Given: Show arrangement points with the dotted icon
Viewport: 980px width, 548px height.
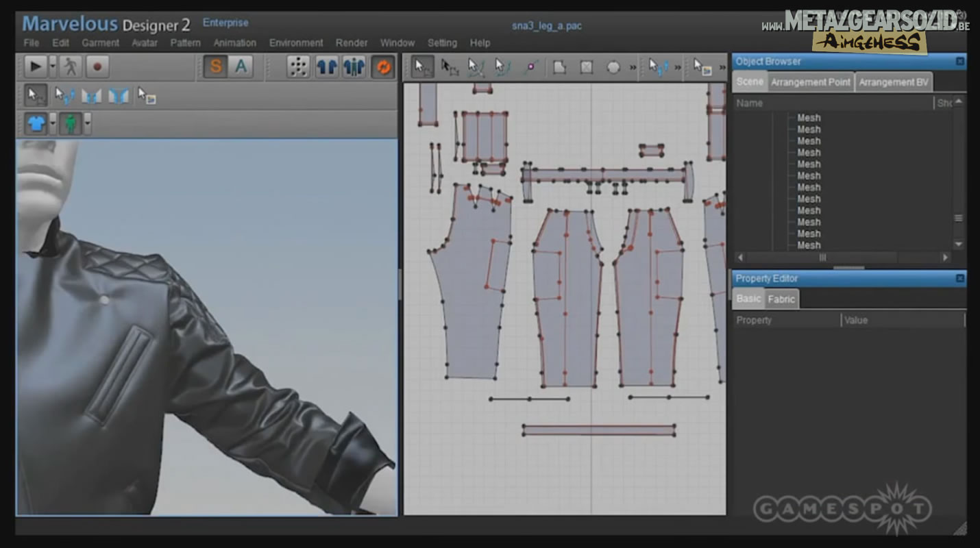Looking at the screenshot, I should (x=297, y=66).
